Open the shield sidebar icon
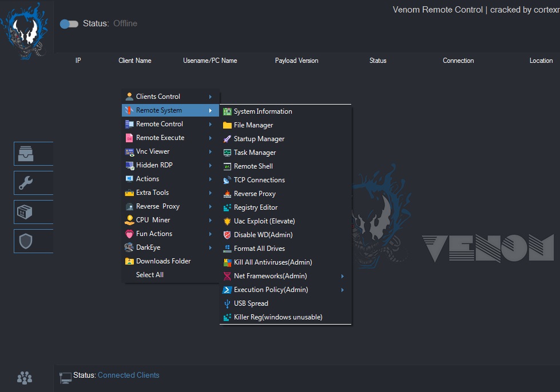This screenshot has width=560, height=392. (x=26, y=242)
